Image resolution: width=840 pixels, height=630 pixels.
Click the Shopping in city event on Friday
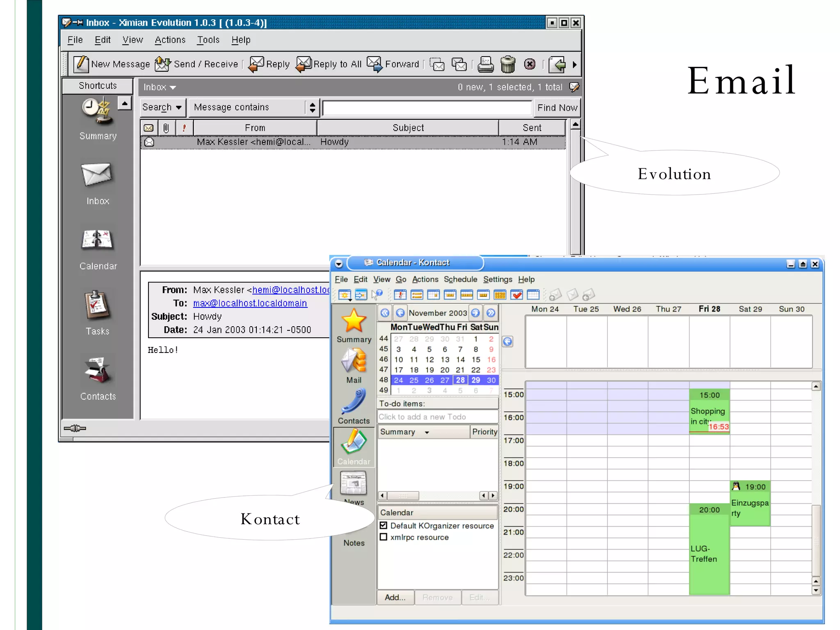[709, 412]
